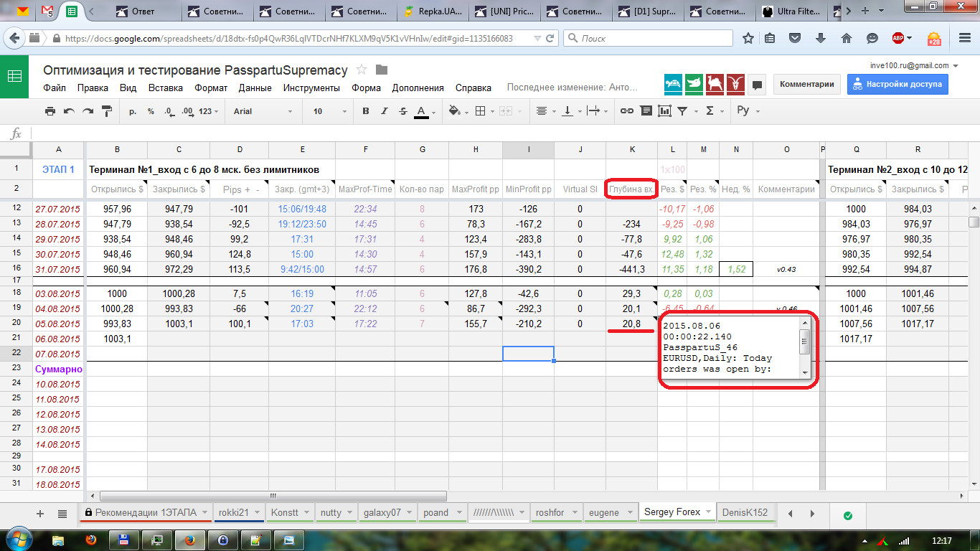Switch to the galaxy07 sheet tab
Viewport: 980px width, 551px height.
coord(387,513)
